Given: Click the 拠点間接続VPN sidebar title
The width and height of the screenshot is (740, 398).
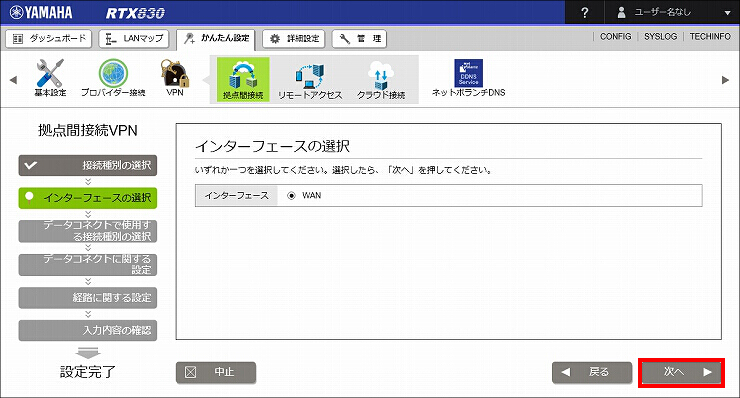Looking at the screenshot, I should click(x=88, y=130).
